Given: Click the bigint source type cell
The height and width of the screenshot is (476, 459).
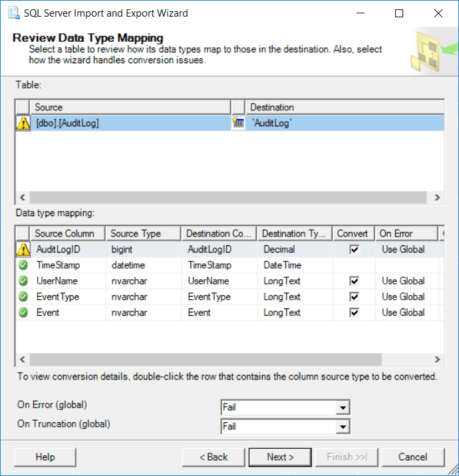Looking at the screenshot, I should (144, 249).
